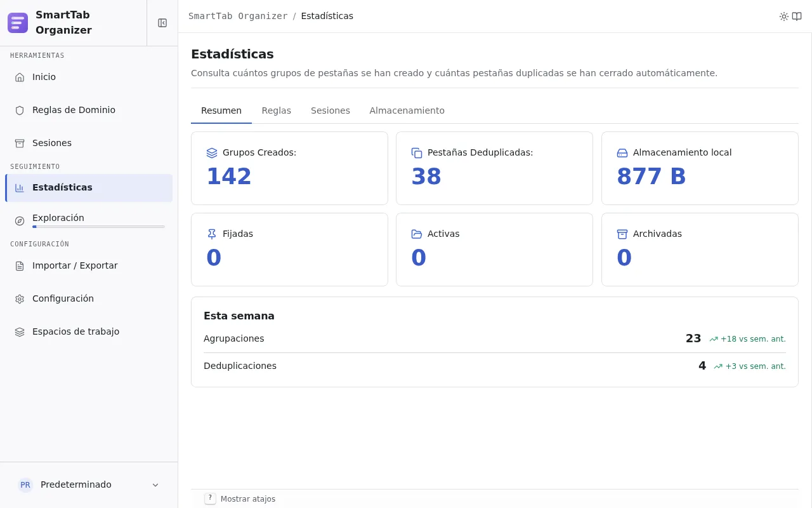The width and height of the screenshot is (812, 508).
Task: Click the Almacenamiento local drive icon
Action: [x=622, y=152]
